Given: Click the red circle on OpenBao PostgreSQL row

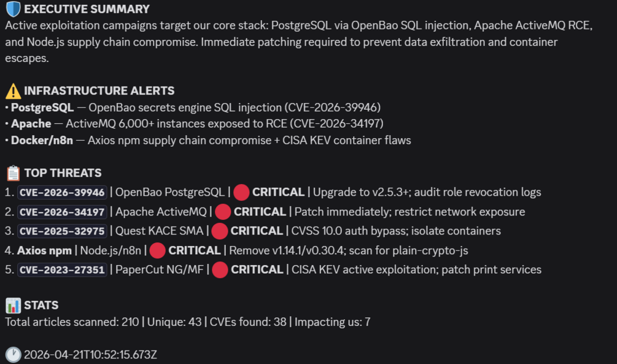Looking at the screenshot, I should coord(241,192).
